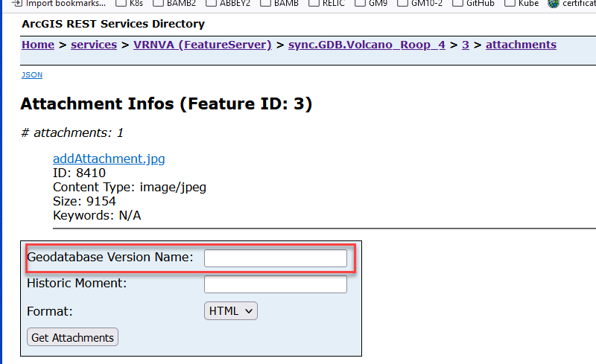The height and width of the screenshot is (364, 596).
Task: Open the K8s bookmark folder
Action: click(132, 3)
